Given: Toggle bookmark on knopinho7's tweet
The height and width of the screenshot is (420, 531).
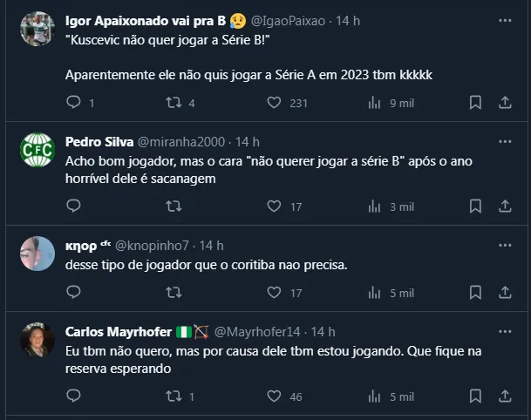Looking at the screenshot, I should 475,293.
